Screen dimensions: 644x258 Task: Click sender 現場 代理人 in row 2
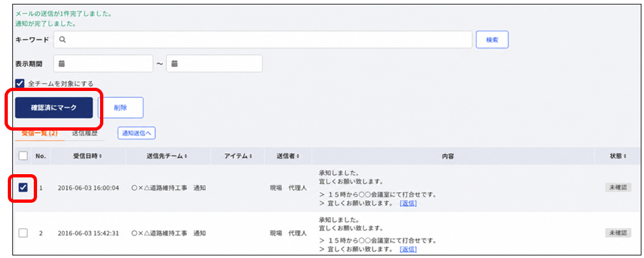click(288, 233)
